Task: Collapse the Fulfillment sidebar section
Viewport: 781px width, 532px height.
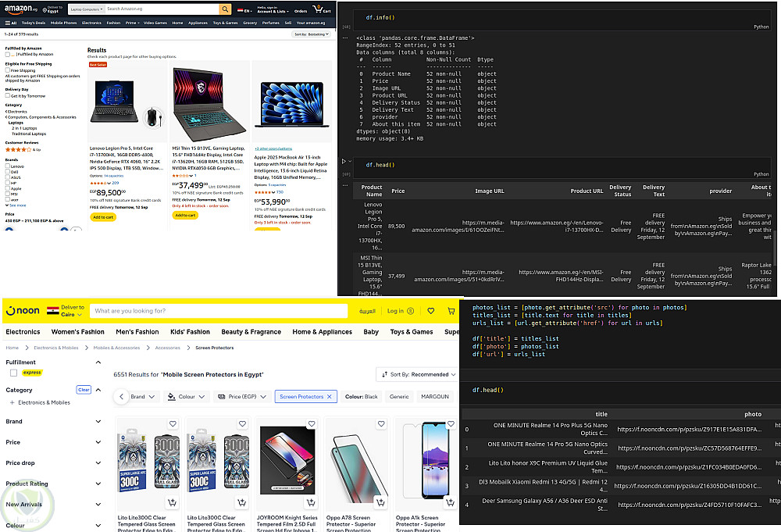Action: [x=98, y=362]
